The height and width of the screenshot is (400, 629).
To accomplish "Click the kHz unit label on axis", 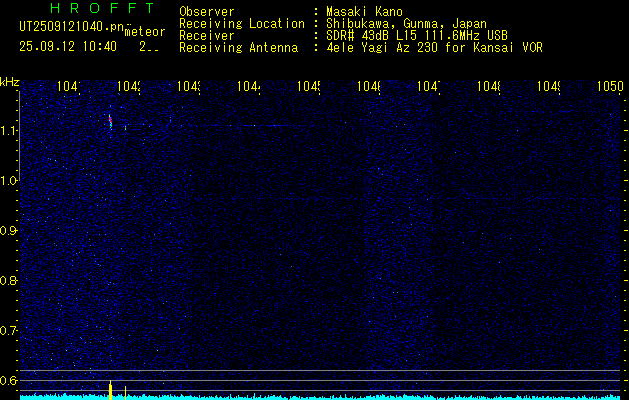I will [10, 82].
